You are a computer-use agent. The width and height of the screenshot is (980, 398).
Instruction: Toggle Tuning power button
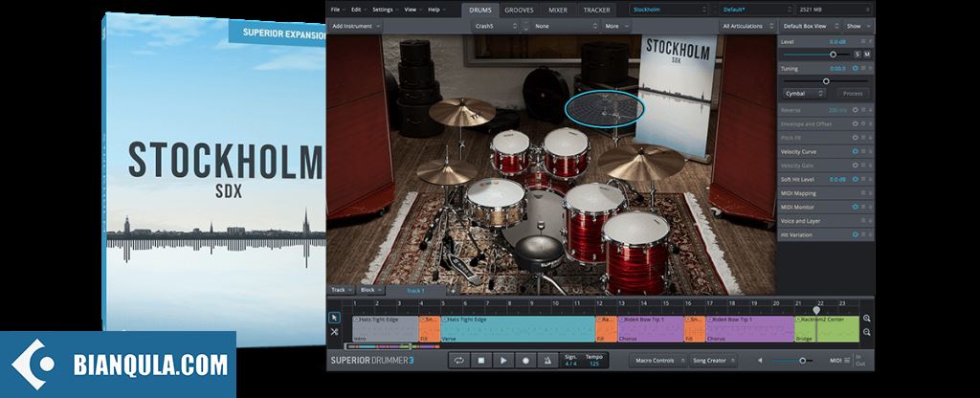855,68
